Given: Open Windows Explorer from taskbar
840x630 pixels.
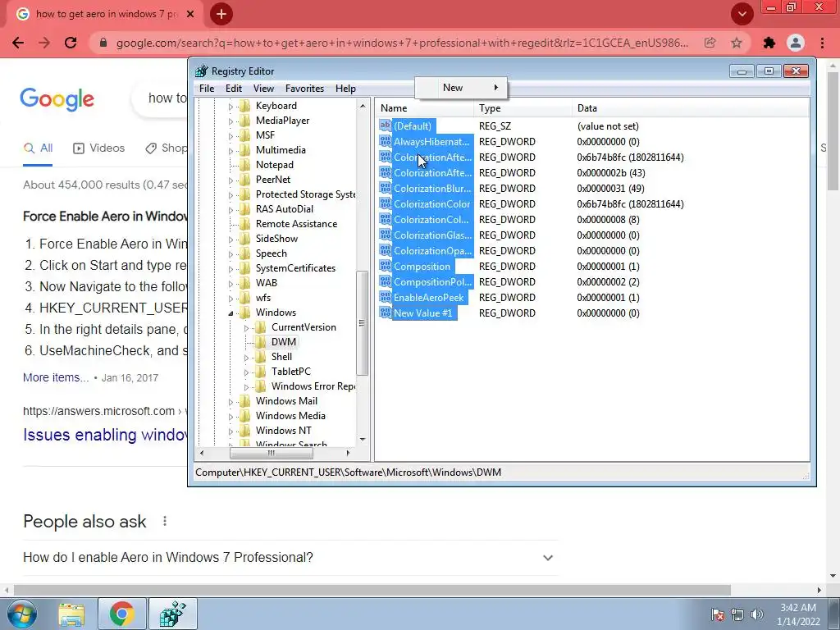Looking at the screenshot, I should tap(71, 614).
